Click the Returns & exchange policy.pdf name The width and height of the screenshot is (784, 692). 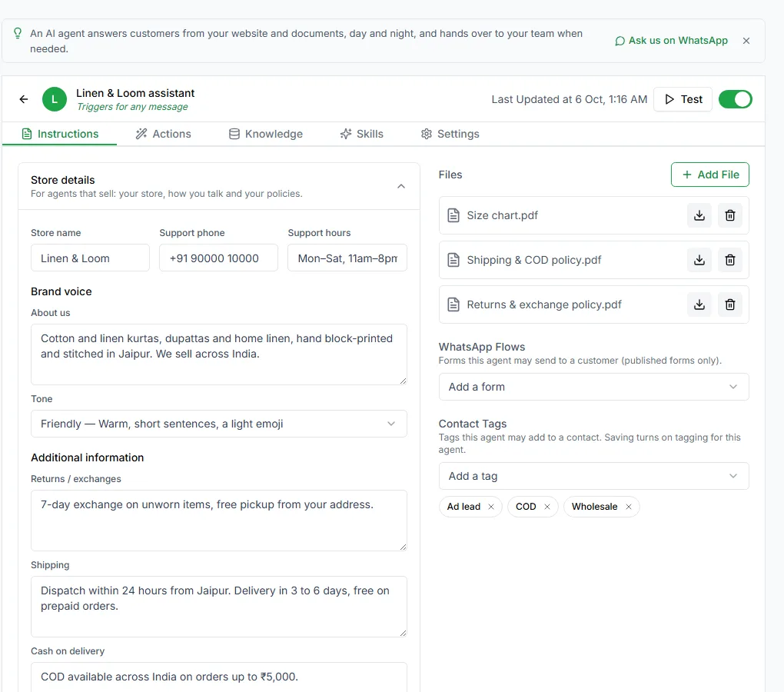544,304
